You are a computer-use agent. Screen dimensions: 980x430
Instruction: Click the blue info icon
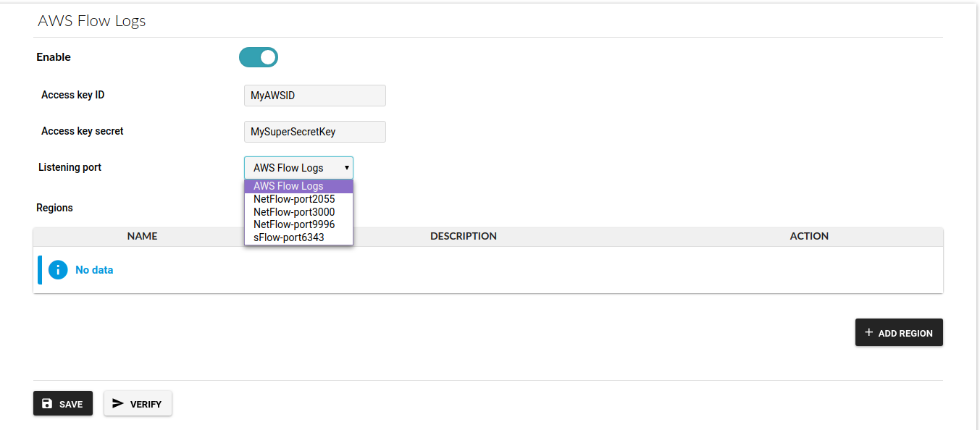click(58, 270)
